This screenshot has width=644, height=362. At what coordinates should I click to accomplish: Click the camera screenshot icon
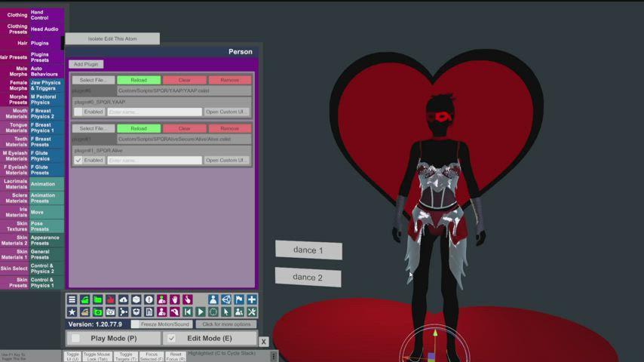click(x=110, y=312)
